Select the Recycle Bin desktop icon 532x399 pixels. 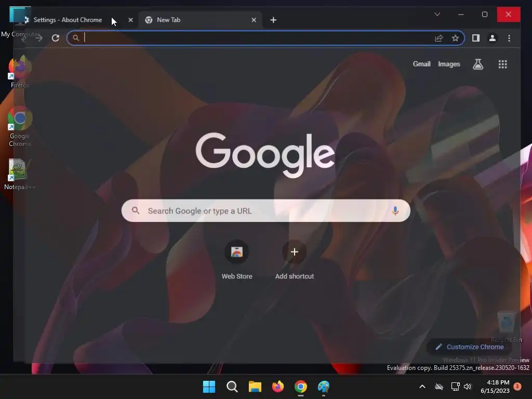click(x=506, y=327)
